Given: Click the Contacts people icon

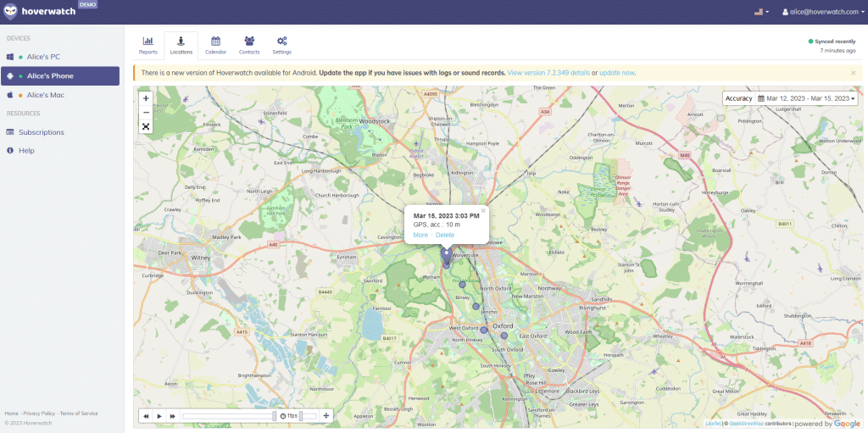Looking at the screenshot, I should 249,41.
